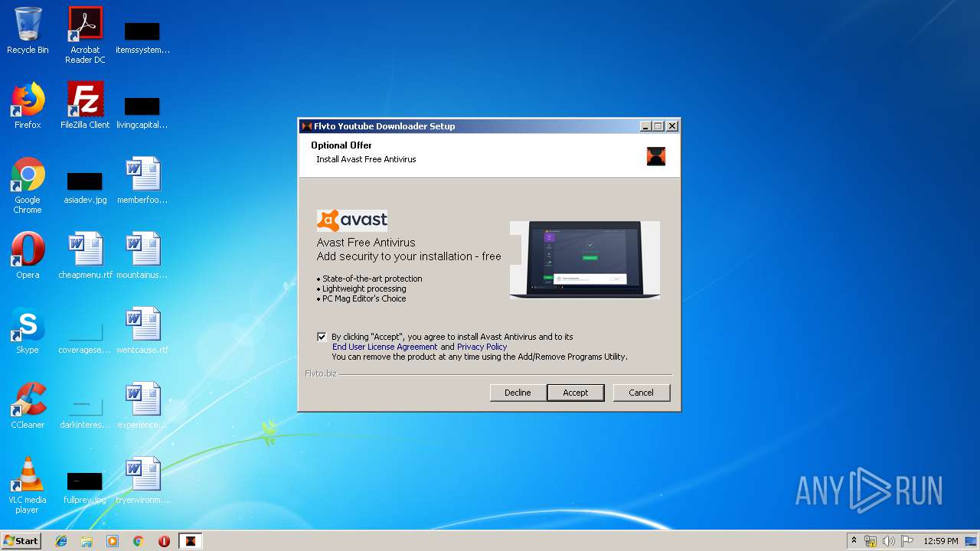Select the tryenvironm Word document
The image size is (980, 551).
[142, 481]
